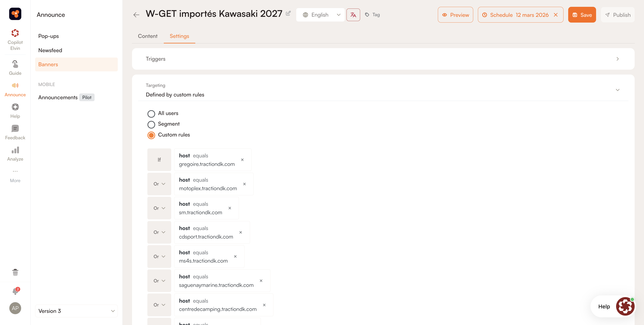Select the Segment radio button
Image resolution: width=644 pixels, height=325 pixels.
151,125
